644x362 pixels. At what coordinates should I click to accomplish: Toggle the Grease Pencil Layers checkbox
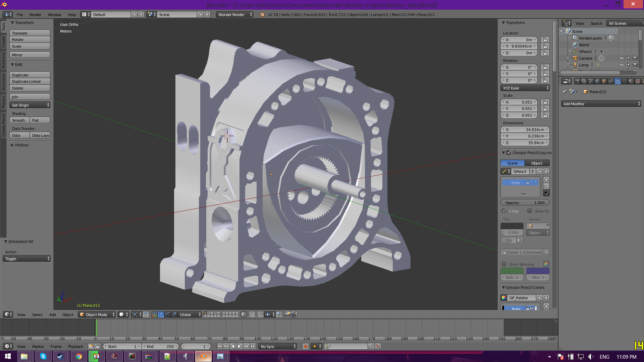tap(509, 153)
